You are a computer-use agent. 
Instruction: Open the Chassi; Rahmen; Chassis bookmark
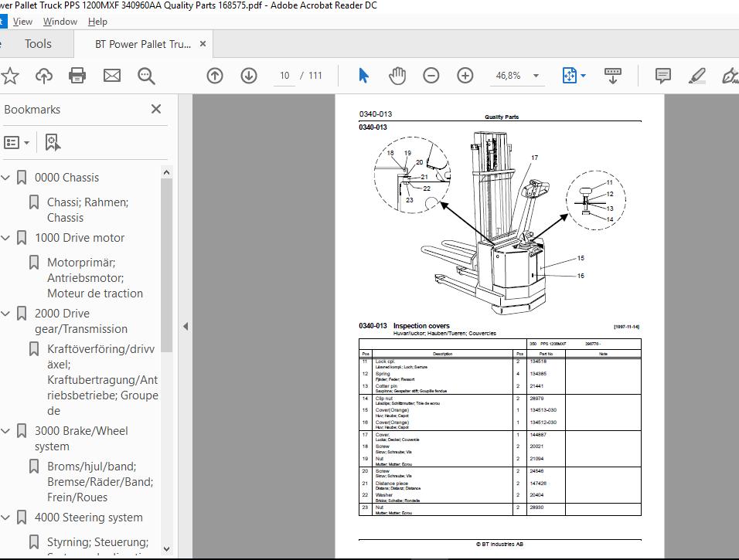point(87,209)
